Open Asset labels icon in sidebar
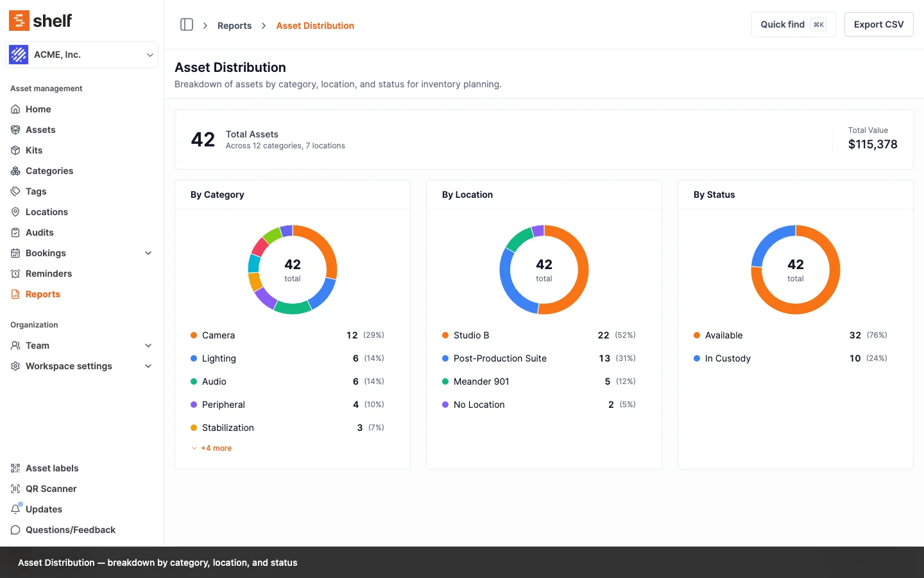 click(x=15, y=468)
